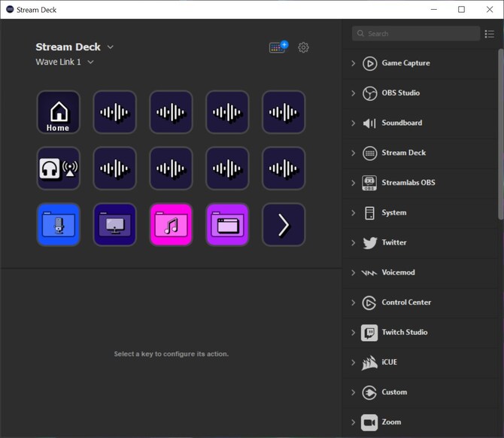Image resolution: width=504 pixels, height=438 pixels.
Task: Open the blue microphone folder key
Action: (x=59, y=224)
